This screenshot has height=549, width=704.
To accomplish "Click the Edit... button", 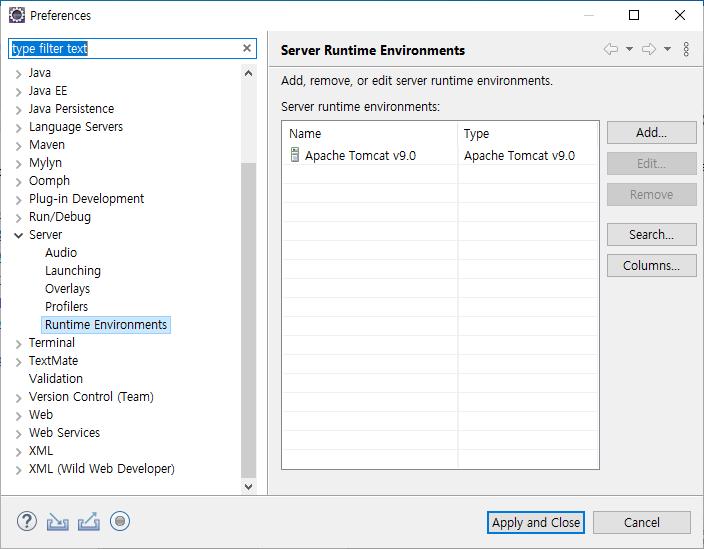I will (651, 163).
